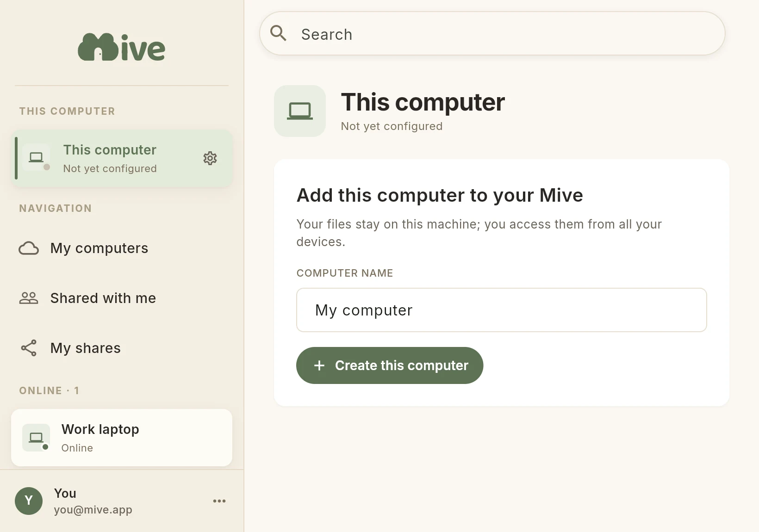
Task: Focus the Search field
Action: tap(492, 33)
